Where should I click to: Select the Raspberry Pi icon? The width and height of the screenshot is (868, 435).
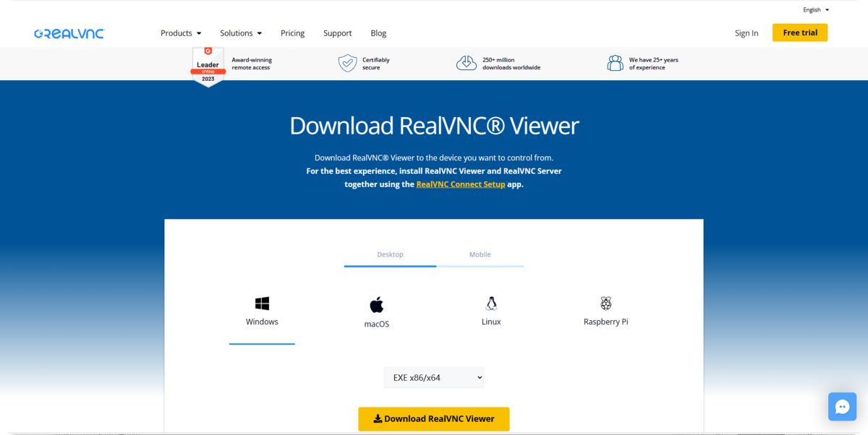605,303
